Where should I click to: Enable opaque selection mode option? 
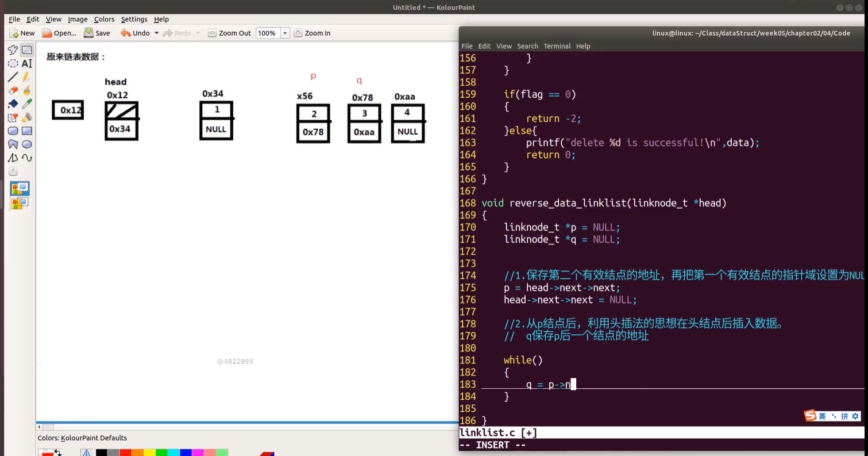(x=20, y=188)
